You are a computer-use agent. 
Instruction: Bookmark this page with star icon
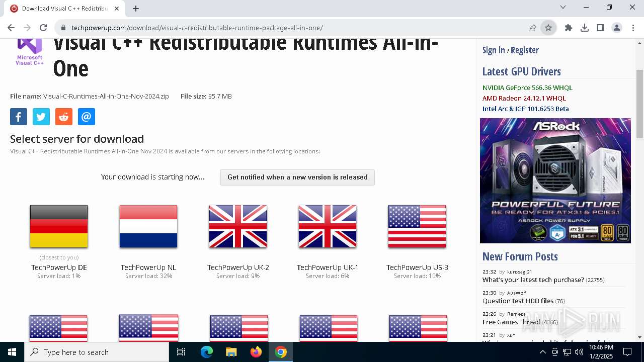[548, 28]
